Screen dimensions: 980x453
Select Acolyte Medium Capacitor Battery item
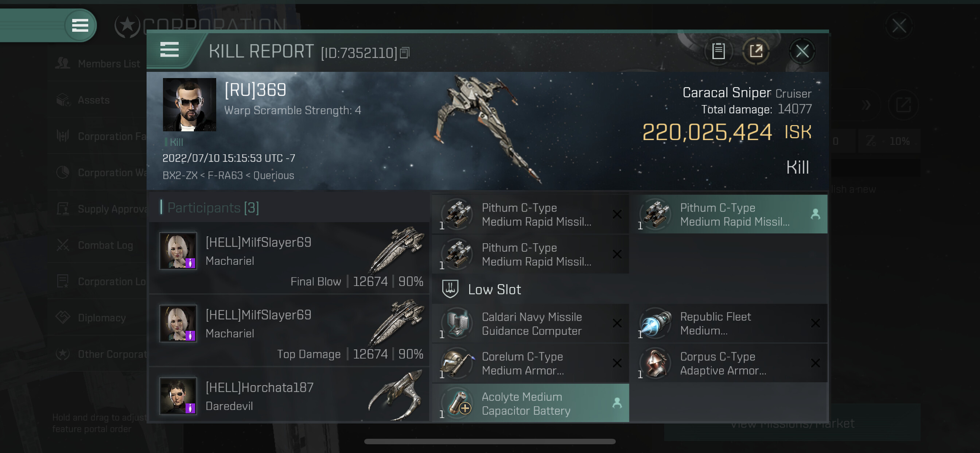coord(530,403)
